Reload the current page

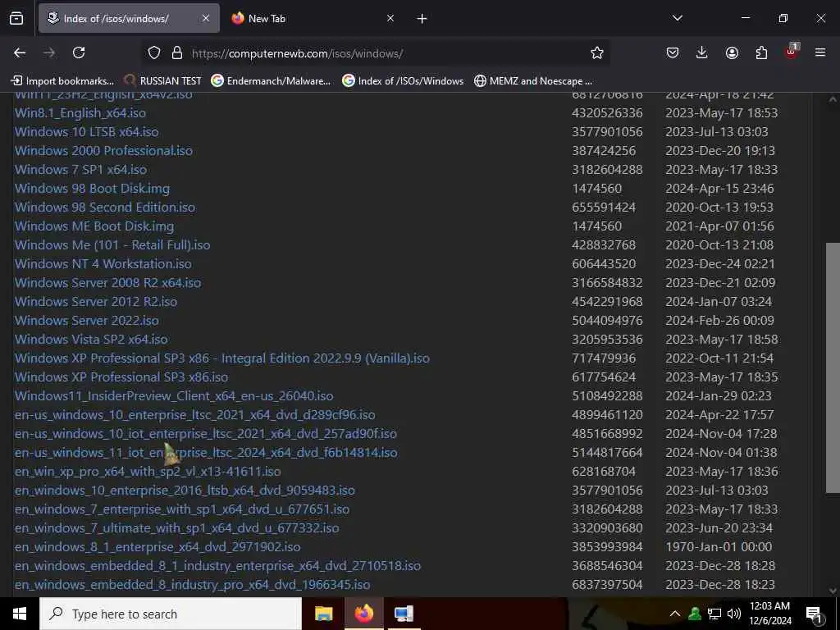click(x=79, y=52)
